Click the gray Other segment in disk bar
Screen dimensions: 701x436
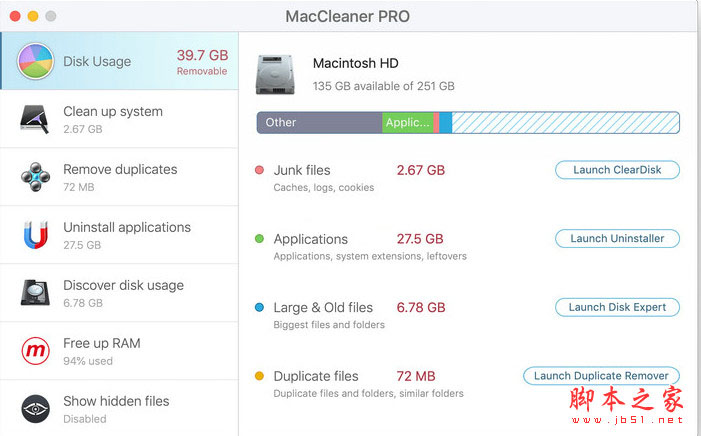point(318,123)
